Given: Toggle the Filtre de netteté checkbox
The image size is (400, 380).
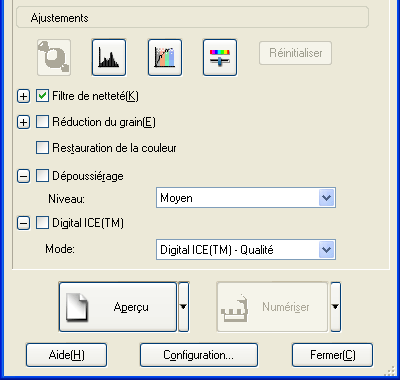Looking at the screenshot, I should pos(42,96).
